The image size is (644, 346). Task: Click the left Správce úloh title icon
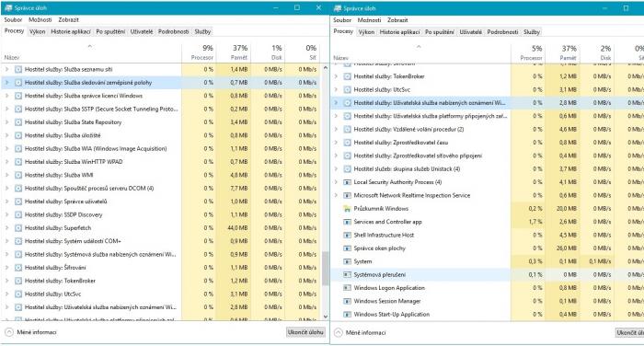click(x=8, y=7)
